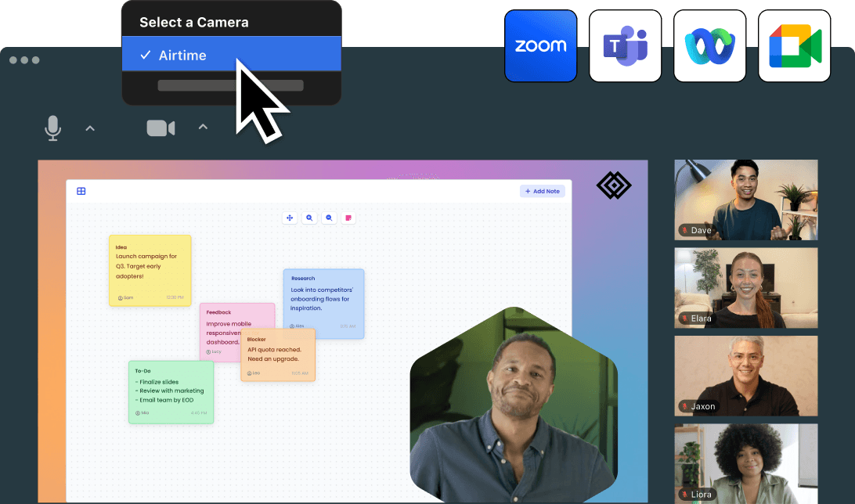Click the Microsoft Teams icon
The width and height of the screenshot is (855, 504).
(625, 45)
